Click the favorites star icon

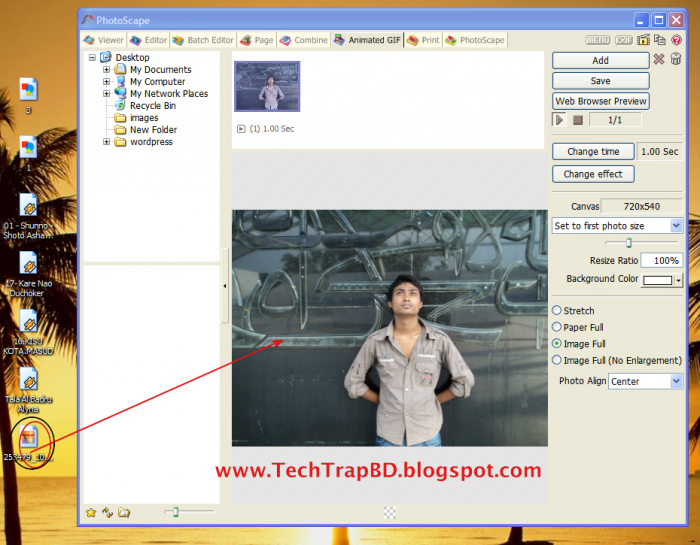click(91, 512)
